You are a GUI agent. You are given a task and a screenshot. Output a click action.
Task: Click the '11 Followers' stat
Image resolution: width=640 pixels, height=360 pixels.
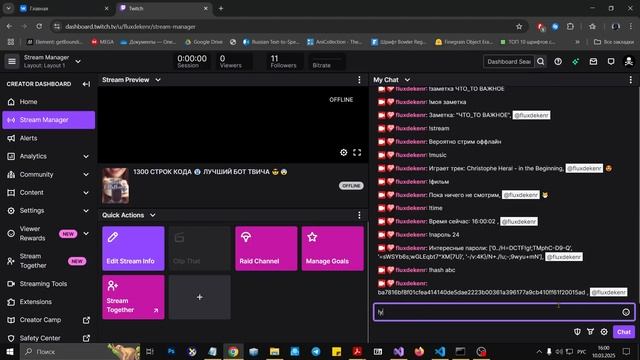283,62
